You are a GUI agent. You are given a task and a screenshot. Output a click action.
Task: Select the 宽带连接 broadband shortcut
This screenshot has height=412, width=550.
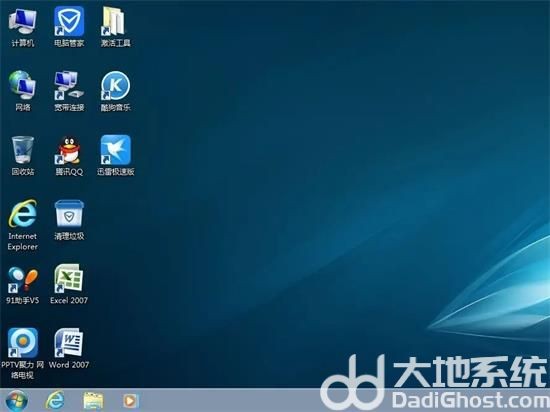[69, 86]
